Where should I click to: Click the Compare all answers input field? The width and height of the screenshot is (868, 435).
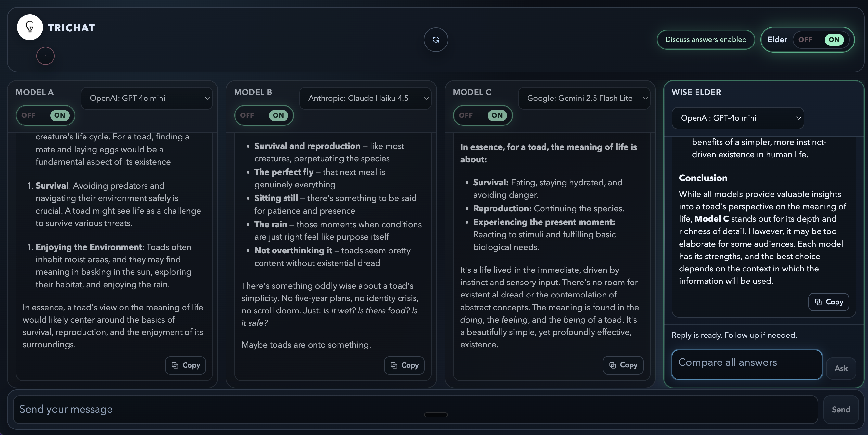(x=747, y=364)
